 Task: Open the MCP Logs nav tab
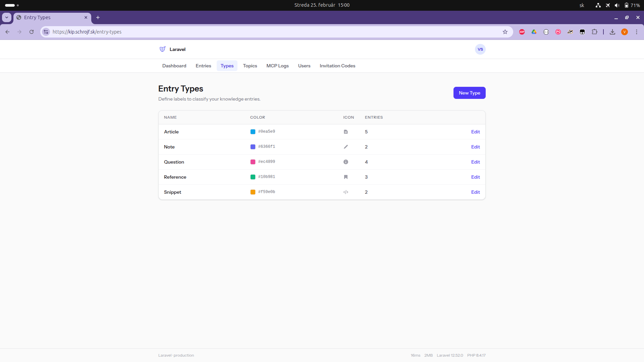tap(277, 66)
